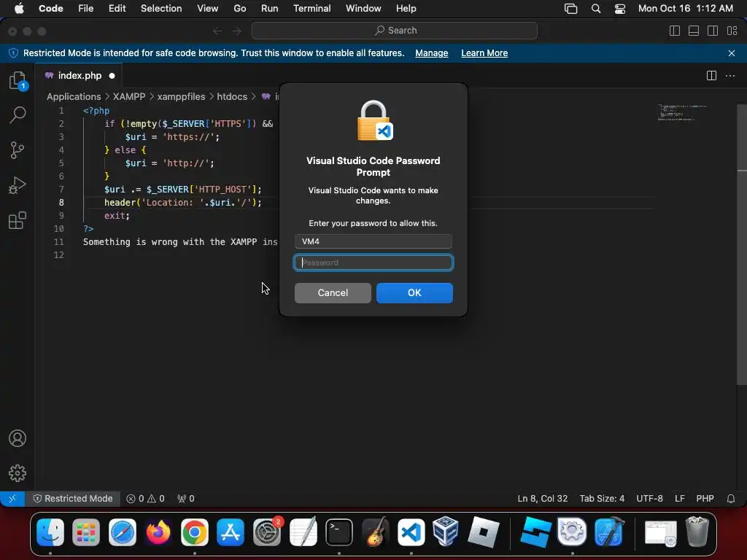Open Spotlight search in menu bar

(595, 9)
